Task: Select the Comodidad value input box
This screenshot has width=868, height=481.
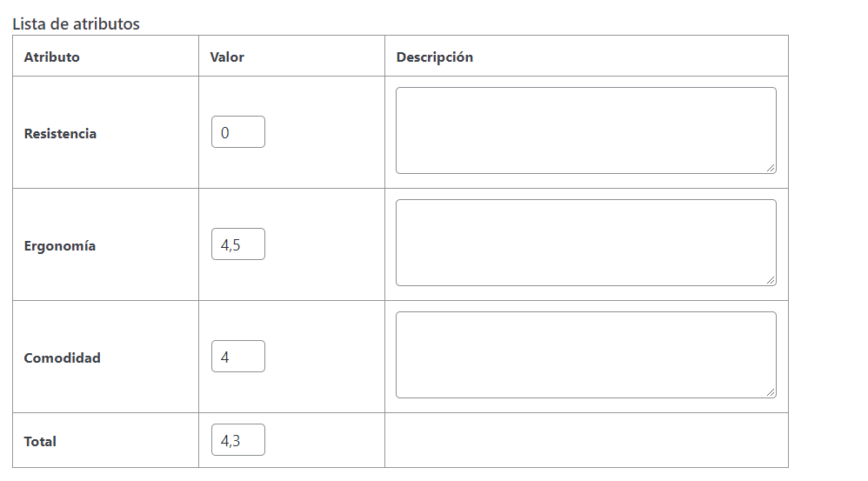Action: pyautogui.click(x=237, y=357)
